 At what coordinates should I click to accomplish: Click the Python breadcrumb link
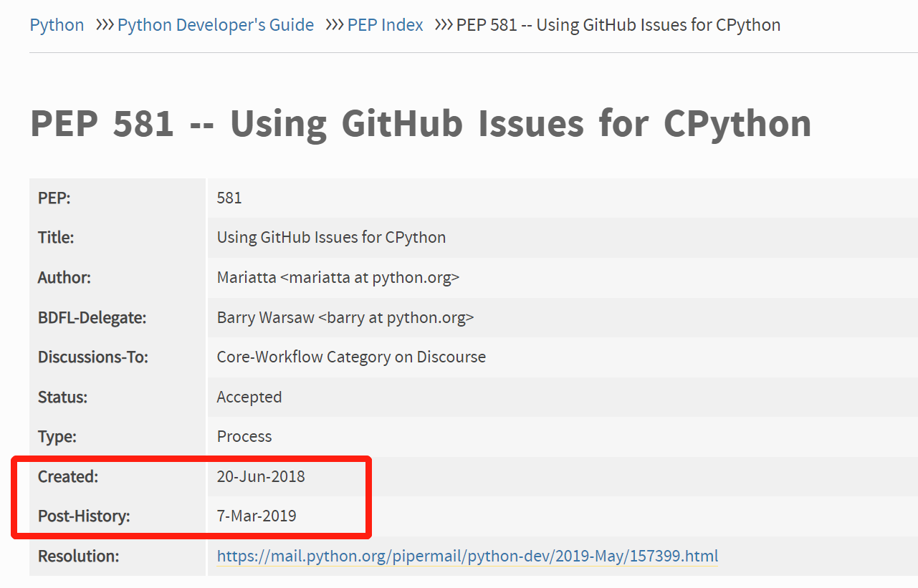click(57, 25)
